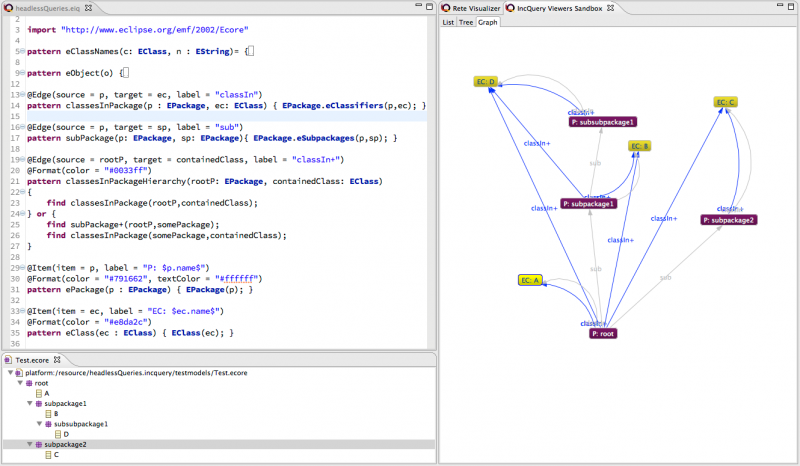Viewport: 800px width, 466px height.
Task: Collapse the subpackage1 tree node
Action: tap(30, 403)
